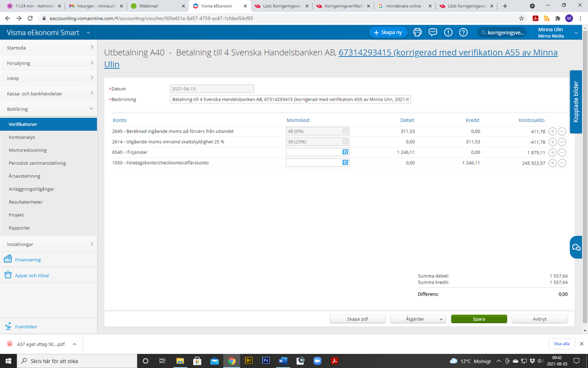Open the feedback speech bubble icon
This screenshot has height=368, width=588.
tap(432, 32)
